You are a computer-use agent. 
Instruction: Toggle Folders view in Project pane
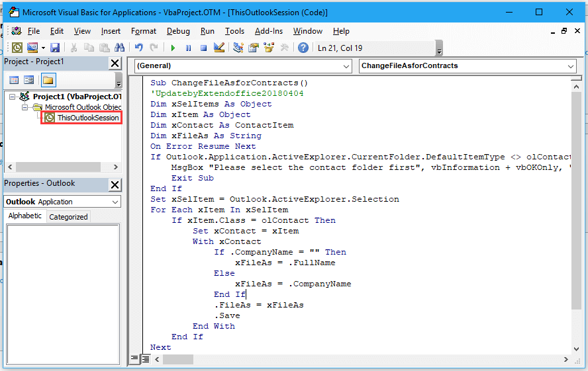[x=48, y=80]
